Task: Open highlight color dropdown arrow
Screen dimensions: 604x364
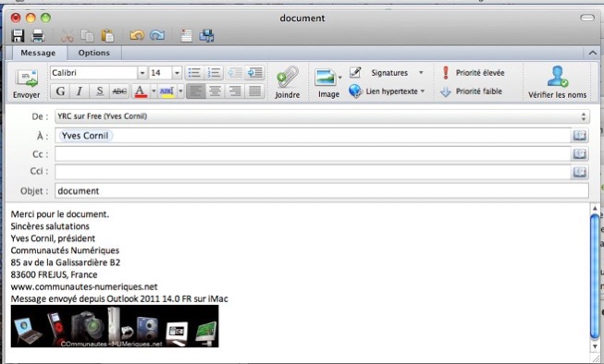Action: (x=180, y=91)
